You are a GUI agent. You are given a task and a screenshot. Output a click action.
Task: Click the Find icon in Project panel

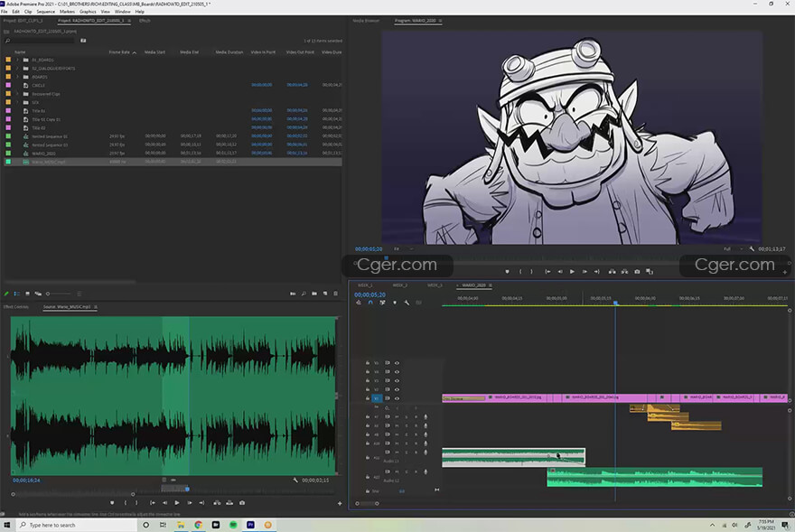click(x=304, y=294)
